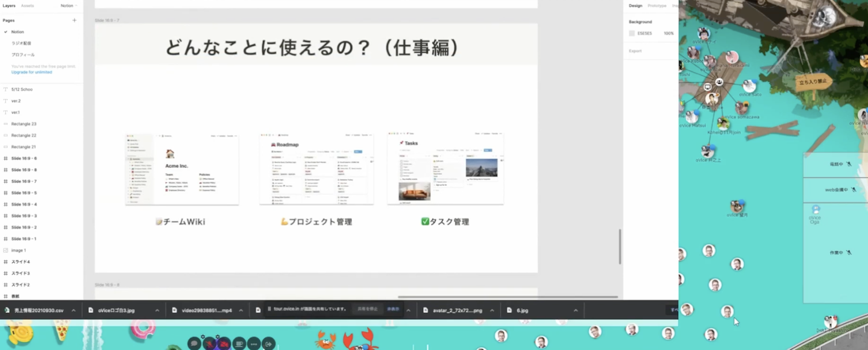Image resolution: width=868 pixels, height=350 pixels.
Task: Select the image 1 layer
Action: pyautogui.click(x=18, y=250)
